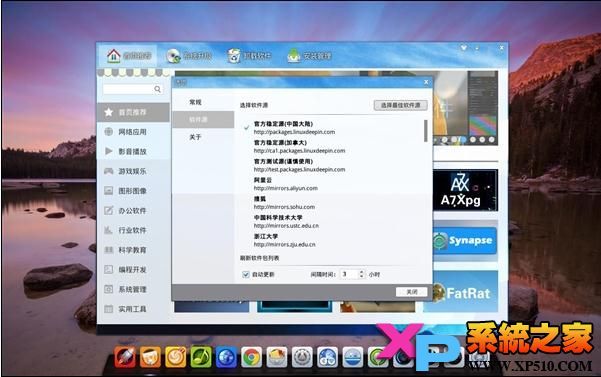Open the install management tab with green download icon
The width and height of the screenshot is (601, 377).
(x=309, y=56)
